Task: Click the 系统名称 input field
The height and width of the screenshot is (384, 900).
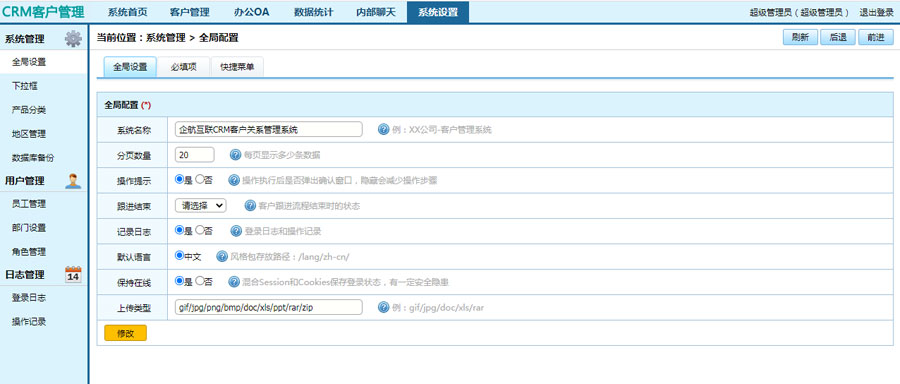Action: (x=269, y=129)
